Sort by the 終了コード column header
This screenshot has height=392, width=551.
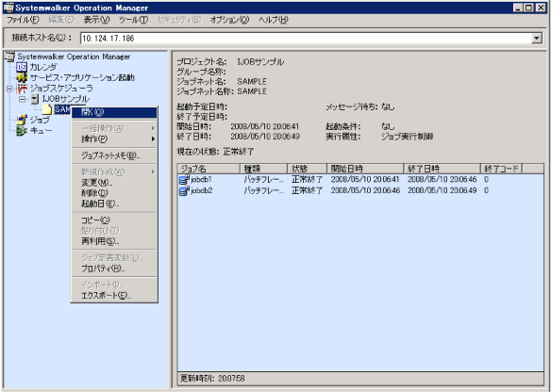tap(501, 169)
